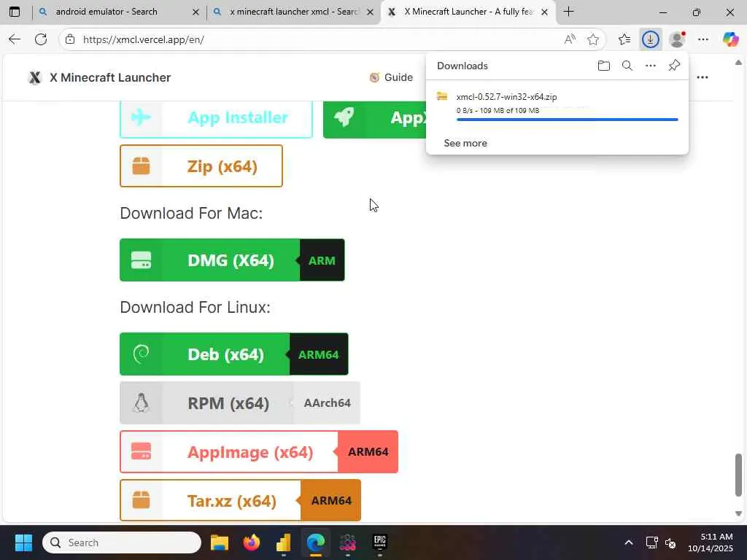
Task: Open the network status tray icon
Action: [651, 542]
